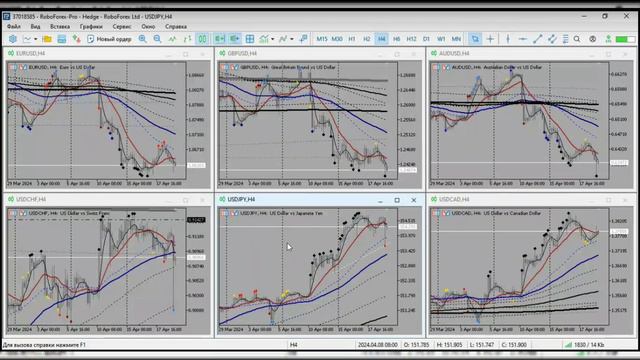Activate the GBPUSD,H4 chart title bar
640x360 pixels.
pos(320,53)
